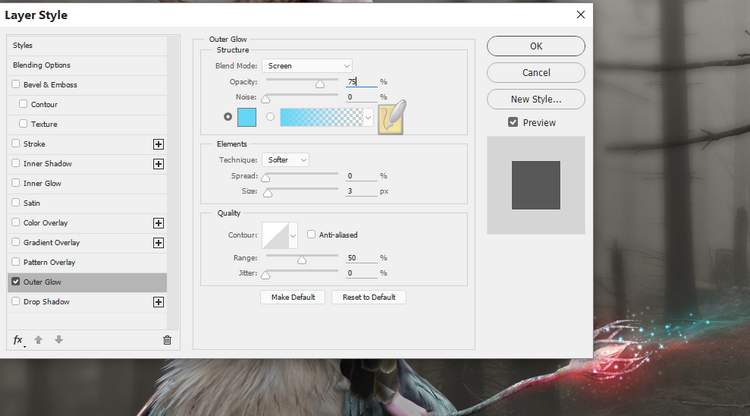Select Stroke effect label
Image resolution: width=750 pixels, height=416 pixels.
tap(34, 143)
